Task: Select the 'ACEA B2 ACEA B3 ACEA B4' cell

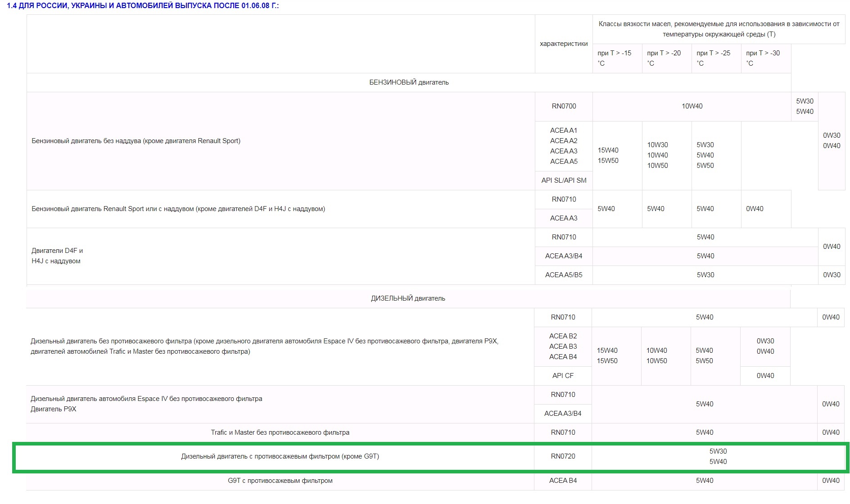Action: coord(563,346)
